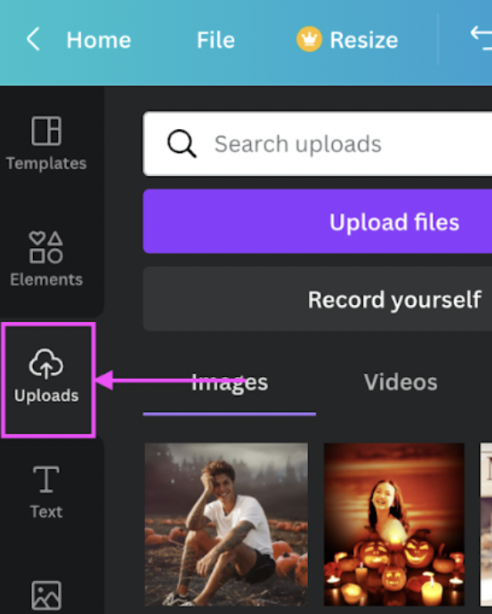Open the File menu
The width and height of the screenshot is (492, 614).
(x=216, y=40)
